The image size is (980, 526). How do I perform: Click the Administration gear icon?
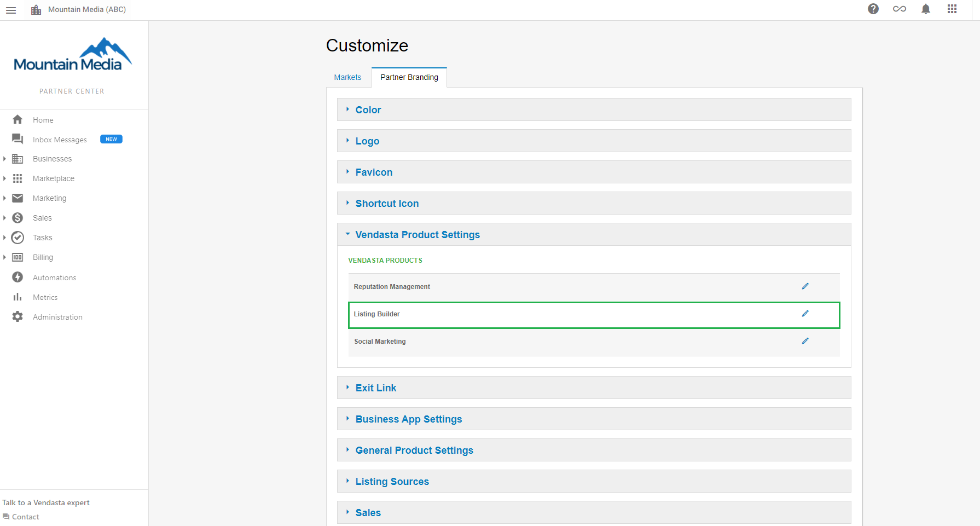pos(18,316)
